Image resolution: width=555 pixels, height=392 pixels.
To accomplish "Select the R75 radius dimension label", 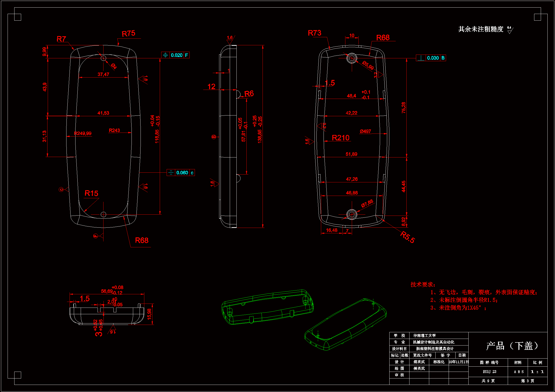I will [128, 34].
